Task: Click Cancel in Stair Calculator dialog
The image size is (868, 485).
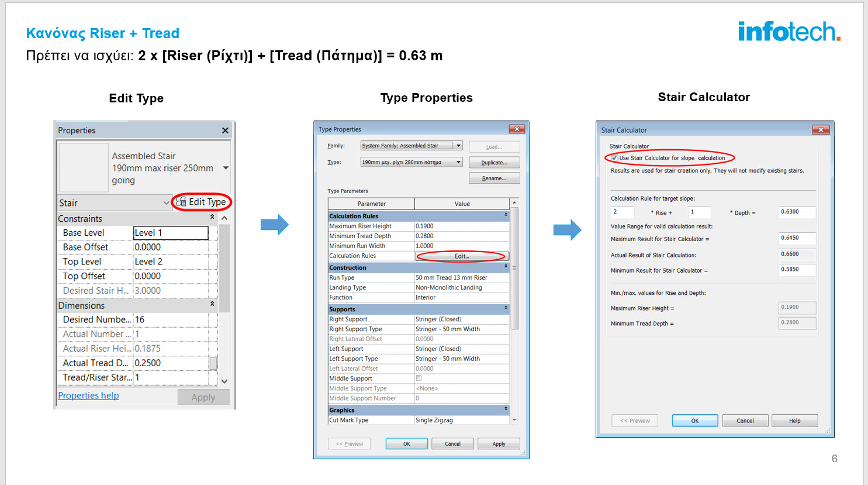Action: tap(745, 421)
